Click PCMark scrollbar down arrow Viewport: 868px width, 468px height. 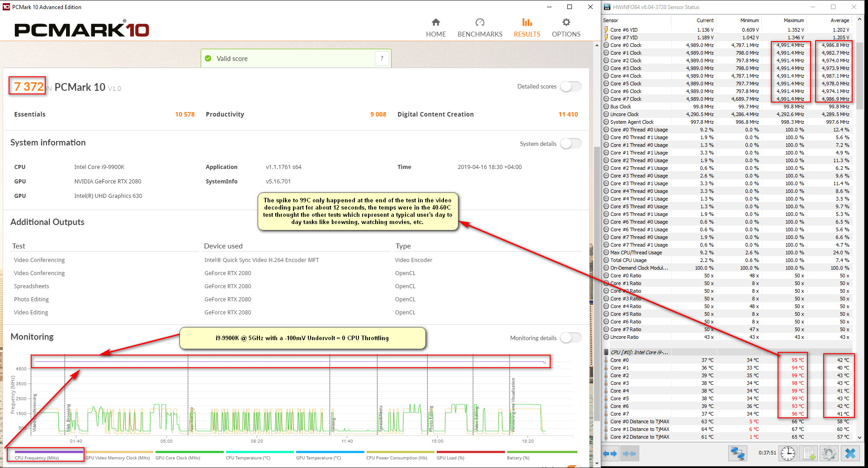point(597,463)
